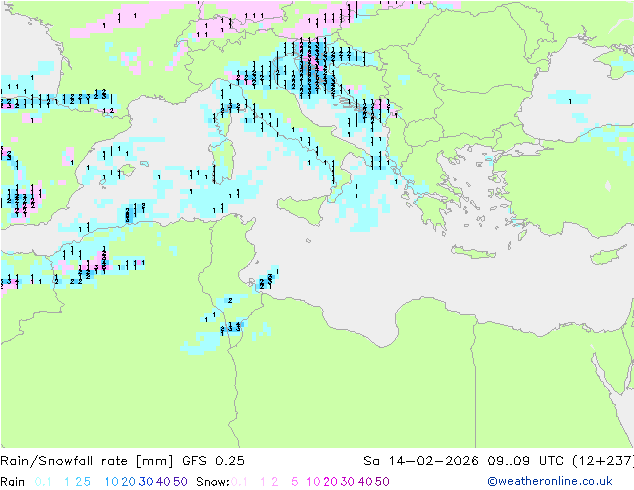Pick the Snow legend value 10
The image size is (634, 490).
(x=313, y=482)
